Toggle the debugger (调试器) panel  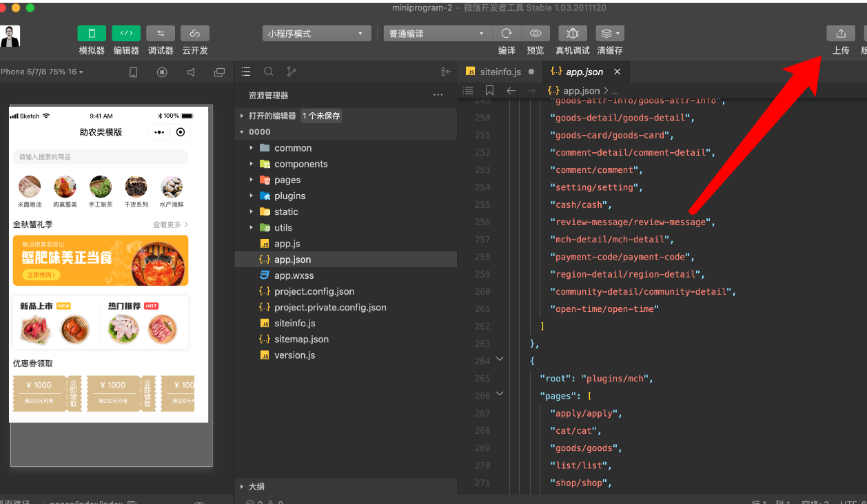[x=160, y=34]
